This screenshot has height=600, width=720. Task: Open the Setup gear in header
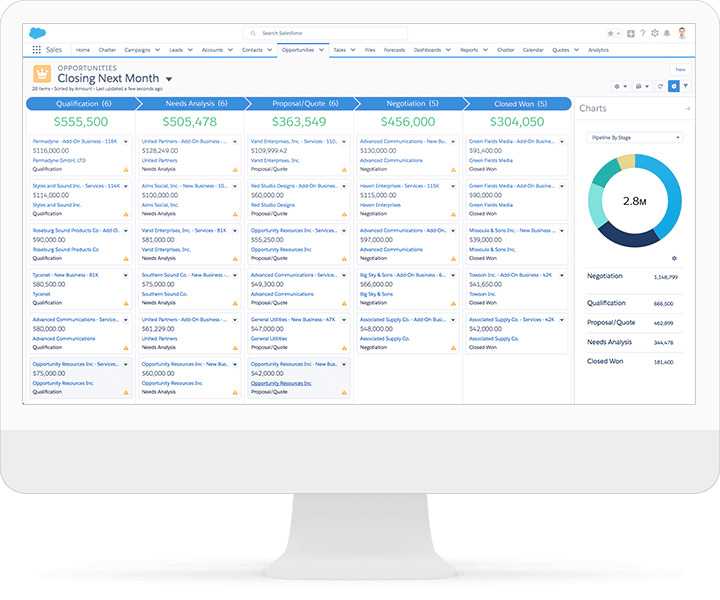(654, 33)
